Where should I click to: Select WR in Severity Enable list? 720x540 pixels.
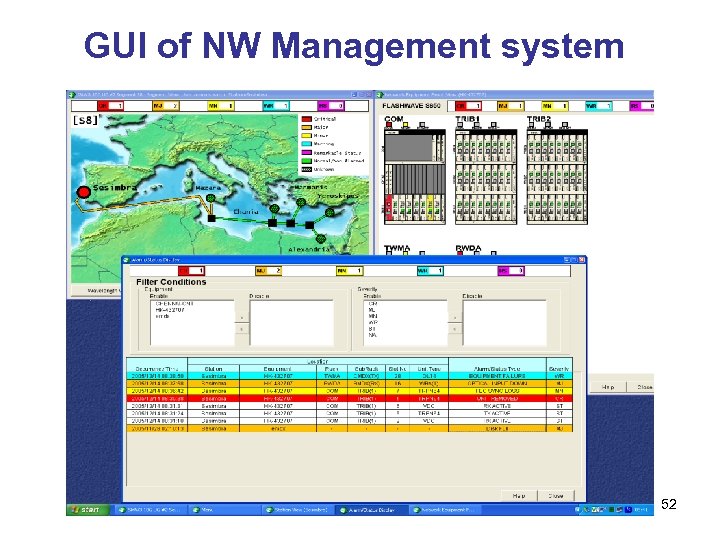pyautogui.click(x=373, y=323)
